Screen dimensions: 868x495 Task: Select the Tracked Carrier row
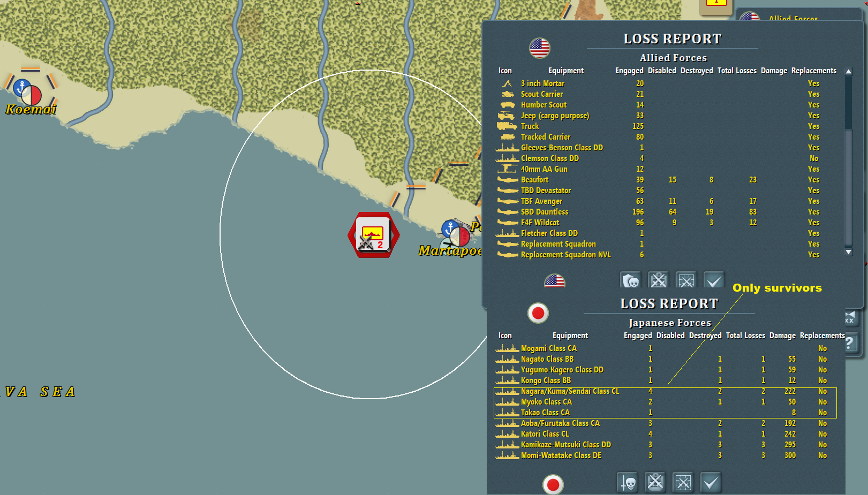[x=667, y=137]
